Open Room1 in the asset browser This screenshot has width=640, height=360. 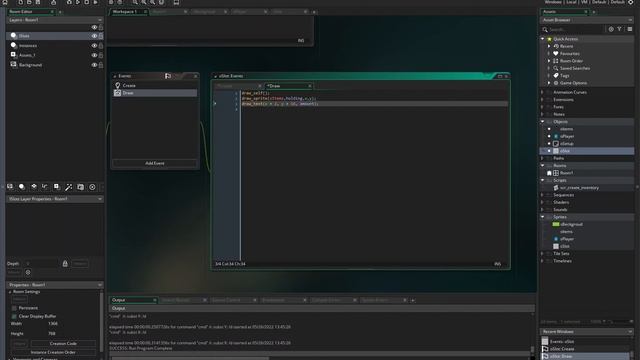[566, 173]
